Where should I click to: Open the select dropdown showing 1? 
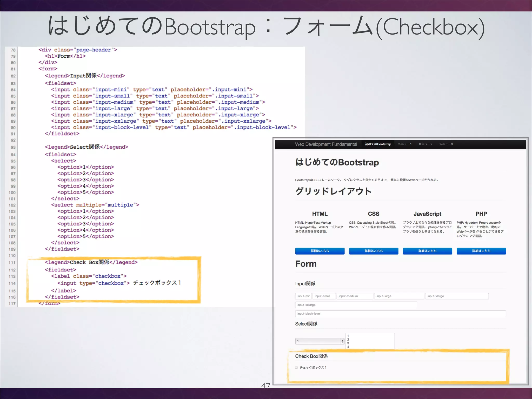pos(320,341)
